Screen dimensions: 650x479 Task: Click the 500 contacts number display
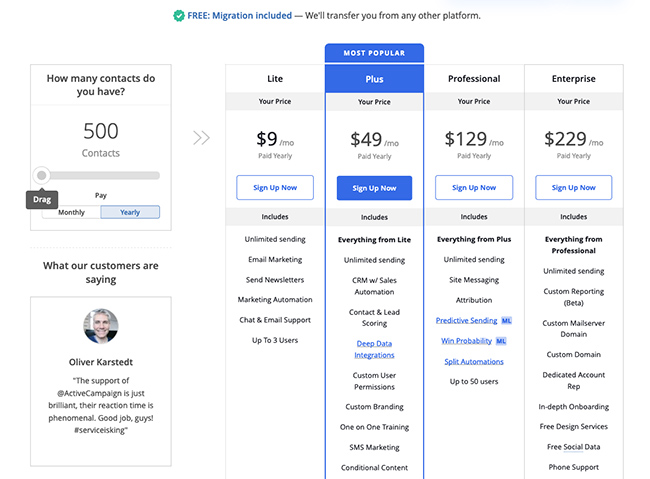(100, 131)
